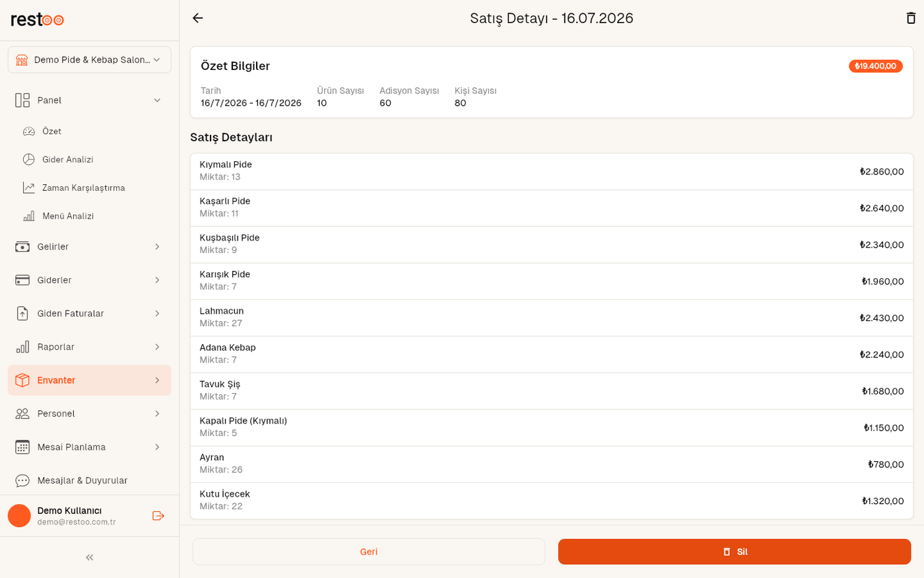Image resolution: width=924 pixels, height=578 pixels.
Task: Click the Geri button
Action: 369,552
